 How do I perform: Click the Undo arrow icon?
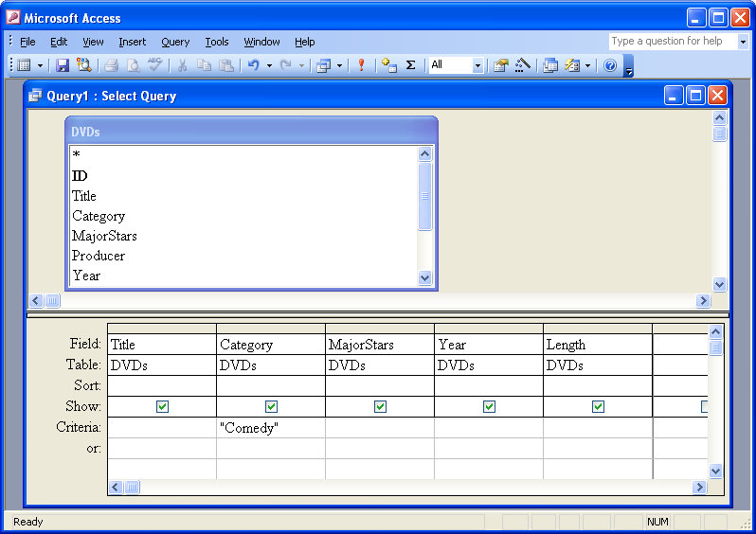tap(254, 65)
